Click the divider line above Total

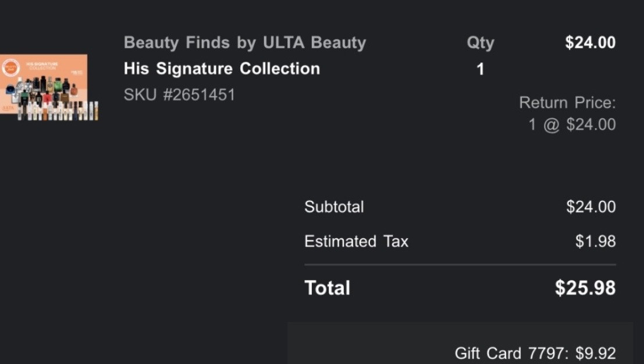(x=460, y=265)
